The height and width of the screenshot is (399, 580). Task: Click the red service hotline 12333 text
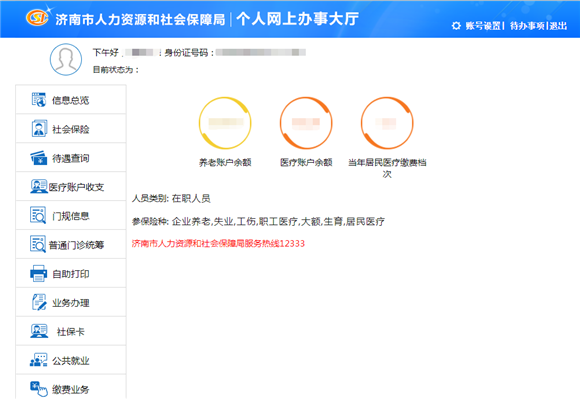[x=218, y=243]
